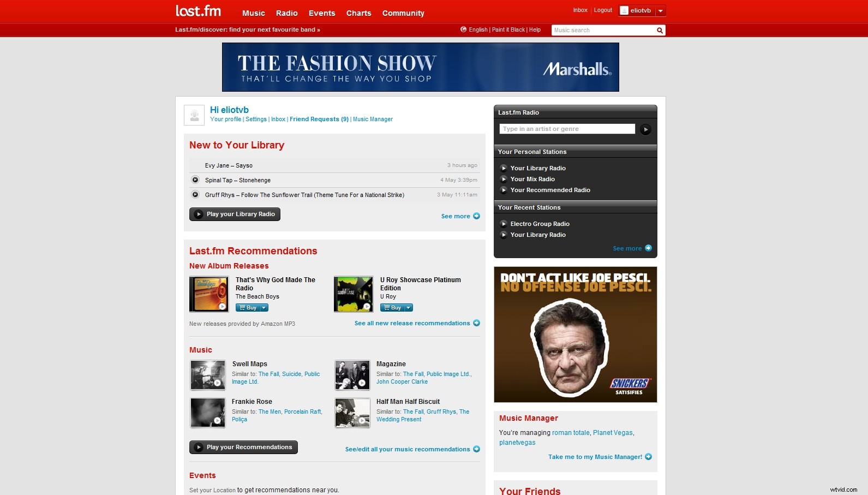The image size is (868, 495).
Task: Open Music Manager link near greeting
Action: 373,119
